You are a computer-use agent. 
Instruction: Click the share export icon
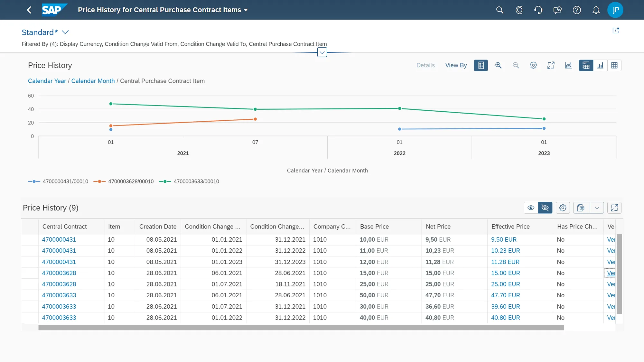616,31
